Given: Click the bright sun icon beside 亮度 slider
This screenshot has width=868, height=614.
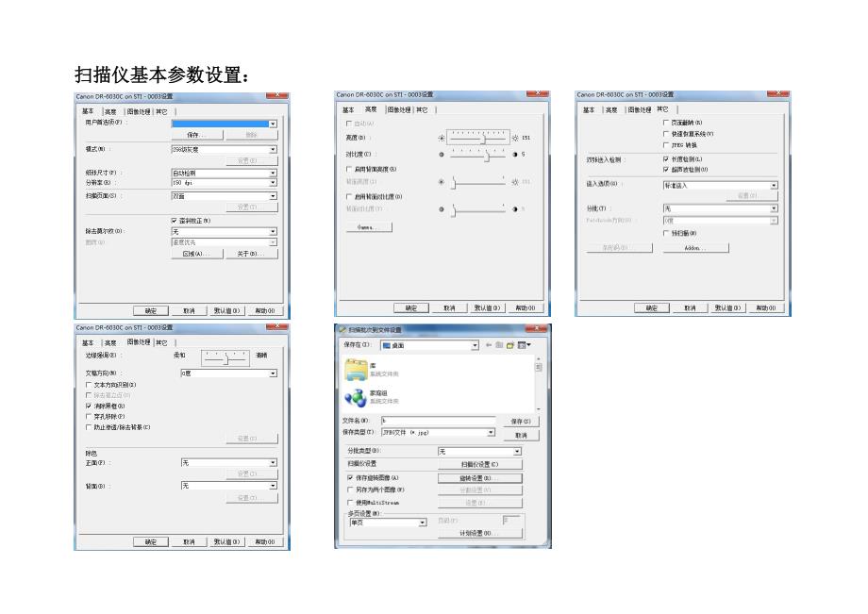Looking at the screenshot, I should tap(514, 138).
